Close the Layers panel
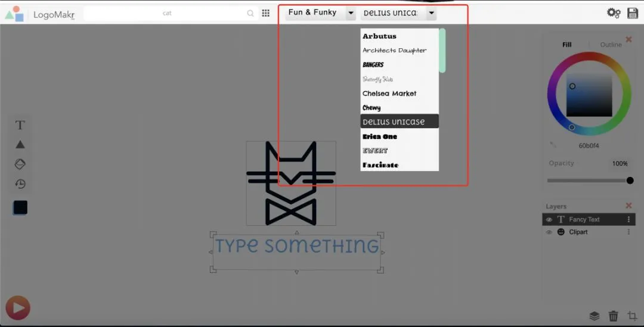Screen dimensions: 644x327 pos(628,205)
